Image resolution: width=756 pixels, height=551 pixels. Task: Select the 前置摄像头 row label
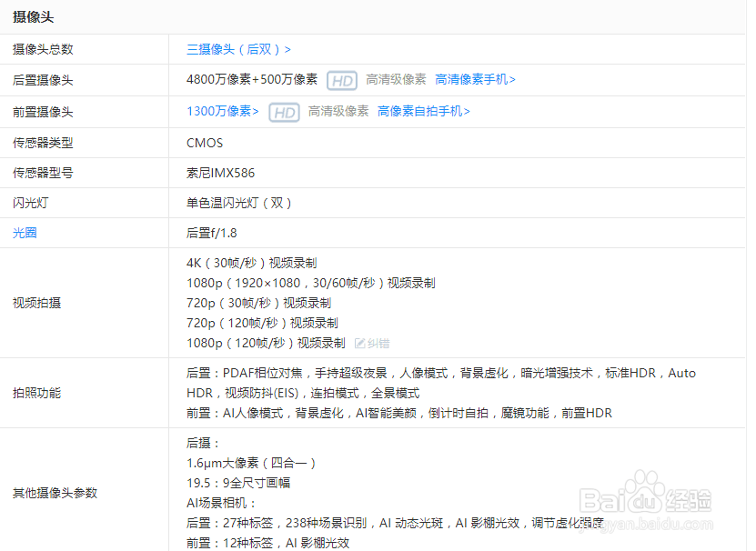tap(43, 113)
